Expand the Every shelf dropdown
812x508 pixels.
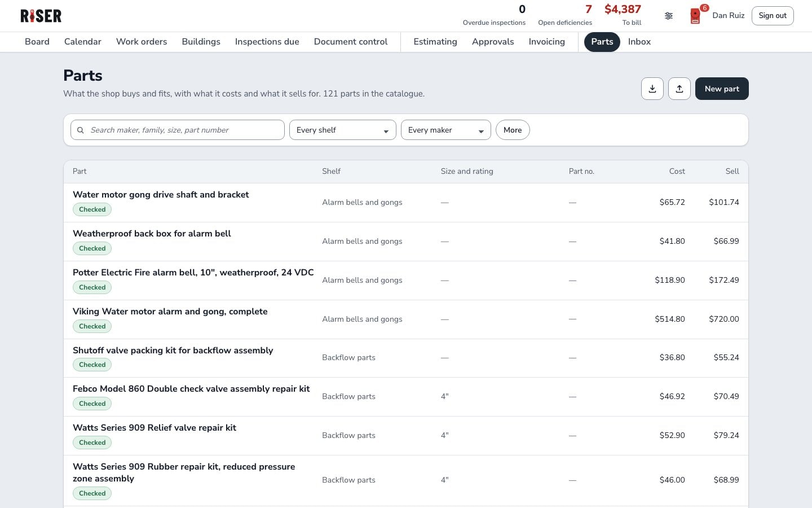[343, 130]
